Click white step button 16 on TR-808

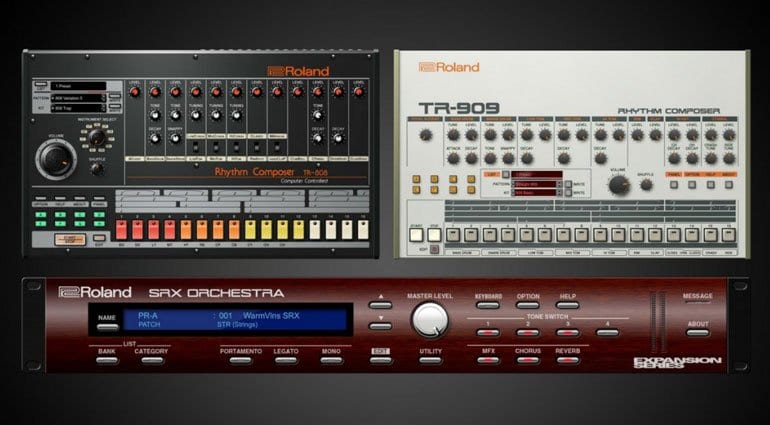[363, 230]
